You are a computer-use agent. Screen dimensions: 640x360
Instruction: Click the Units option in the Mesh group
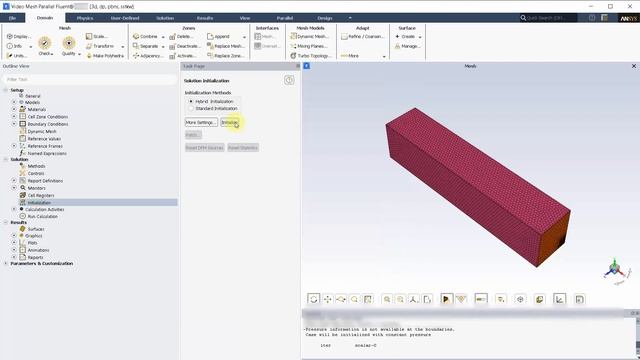pyautogui.click(x=17, y=56)
